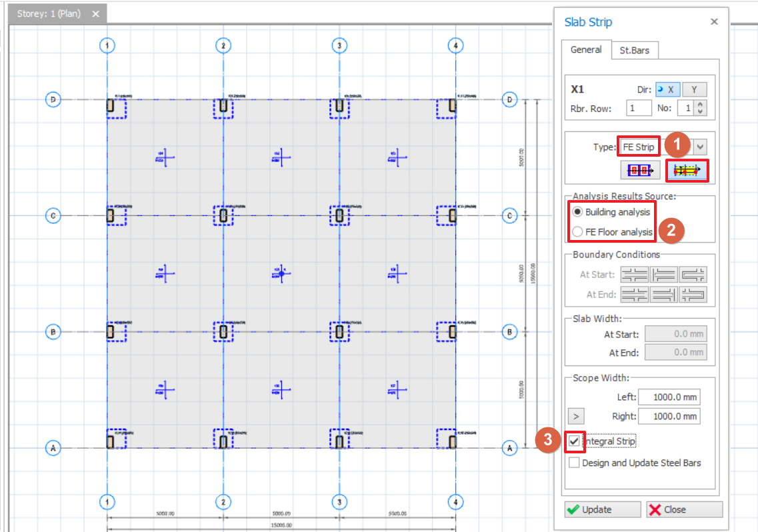This screenshot has width=758, height=532.
Task: Select Building analysis results source
Action: pyautogui.click(x=577, y=212)
